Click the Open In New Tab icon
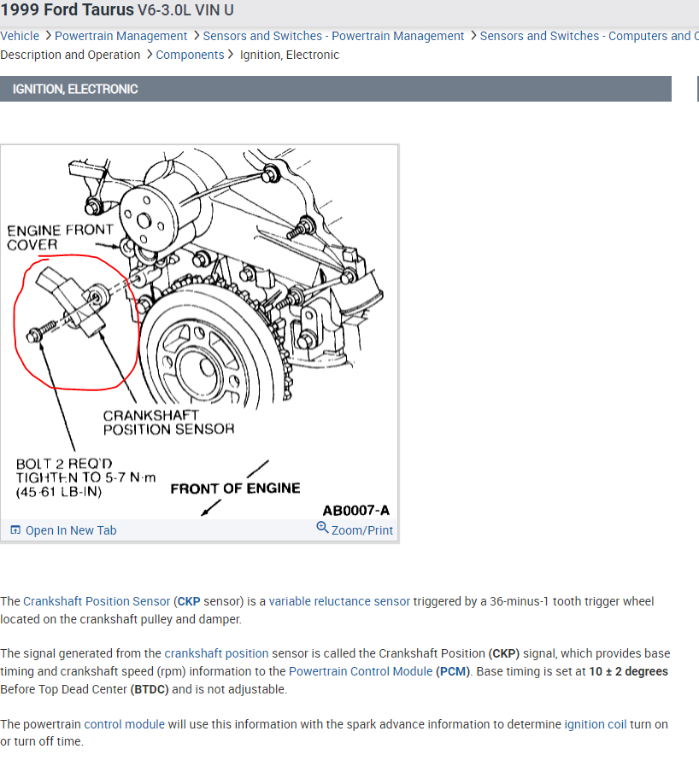The width and height of the screenshot is (699, 784). tap(15, 529)
